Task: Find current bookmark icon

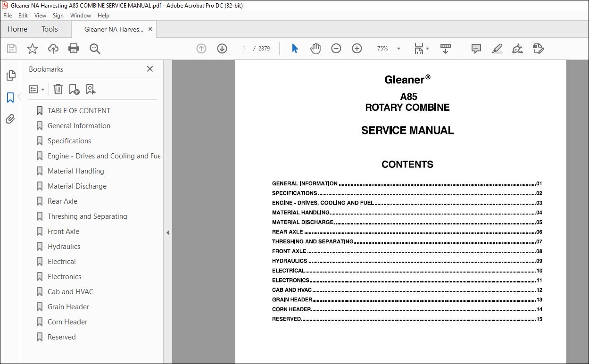Action: point(91,89)
